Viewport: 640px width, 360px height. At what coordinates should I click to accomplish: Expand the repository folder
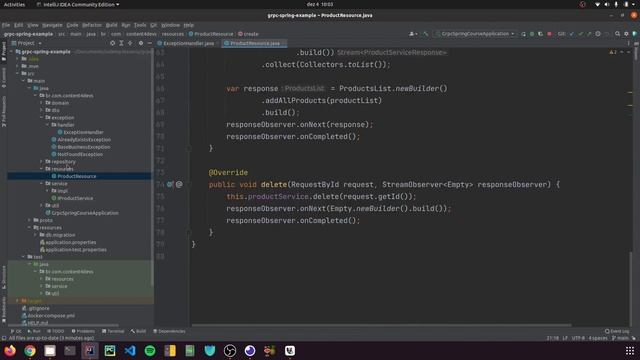pyautogui.click(x=42, y=162)
